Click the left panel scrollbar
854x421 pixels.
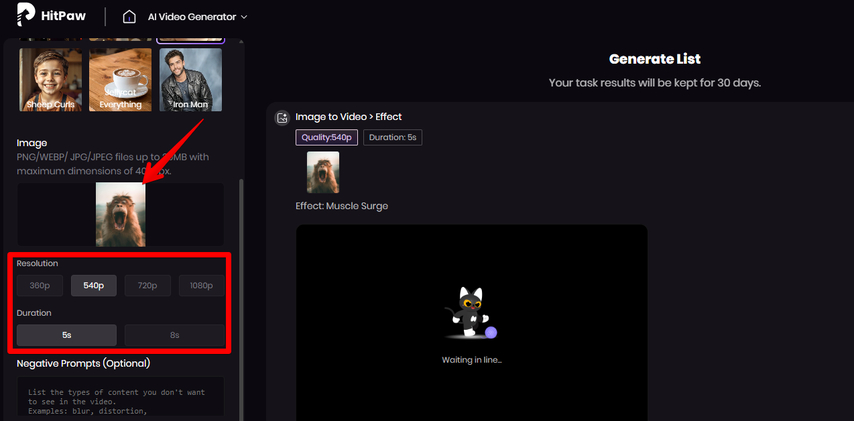(x=242, y=300)
